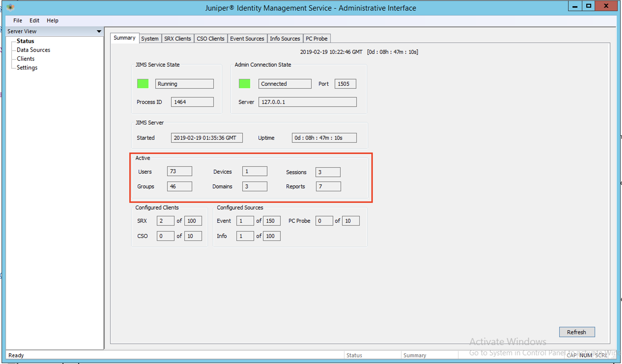Image resolution: width=622 pixels, height=364 pixels.
Task: Click the Info maximum field showing 100
Action: click(x=272, y=236)
